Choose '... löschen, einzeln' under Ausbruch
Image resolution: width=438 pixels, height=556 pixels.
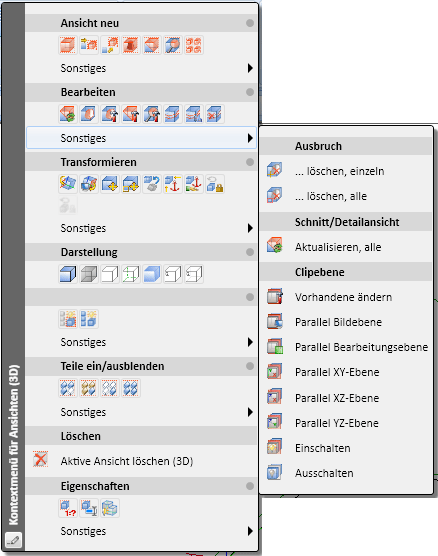346,171
